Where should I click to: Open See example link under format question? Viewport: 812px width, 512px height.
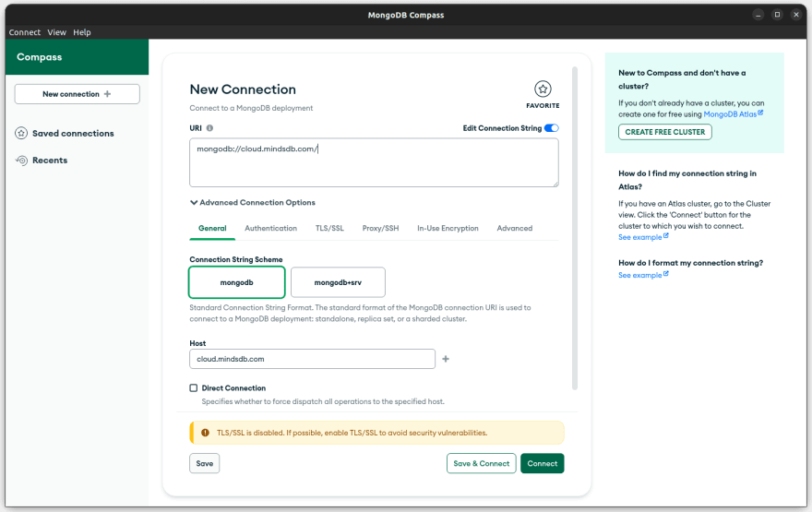coord(643,275)
